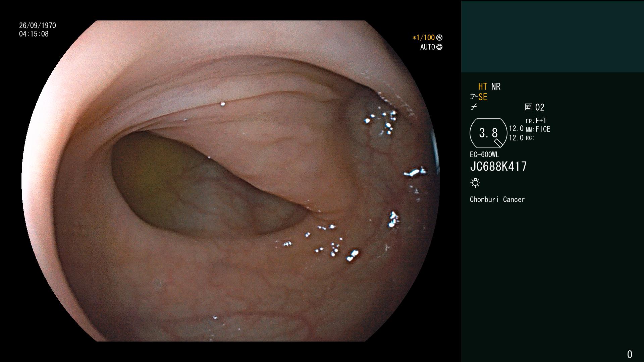644x362 pixels.
Task: Click the Chonburi Cancer hospital name
Action: (x=497, y=199)
